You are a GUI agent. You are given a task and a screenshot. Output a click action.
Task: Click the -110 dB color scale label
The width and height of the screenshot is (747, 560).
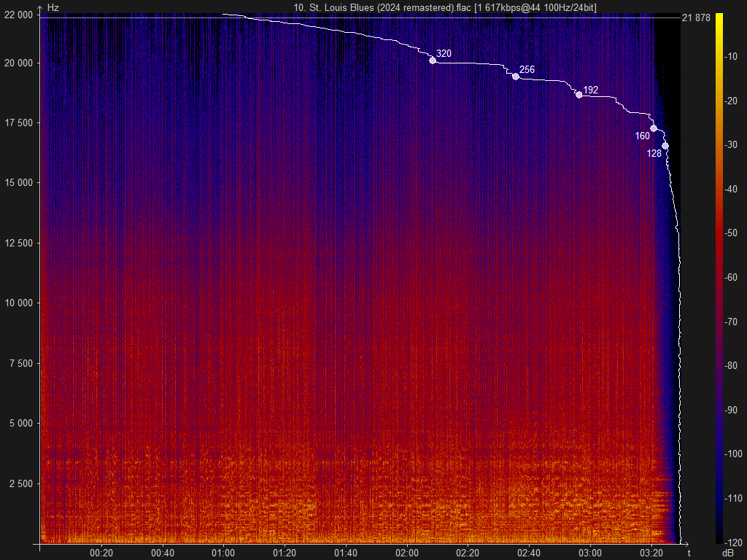pos(732,498)
